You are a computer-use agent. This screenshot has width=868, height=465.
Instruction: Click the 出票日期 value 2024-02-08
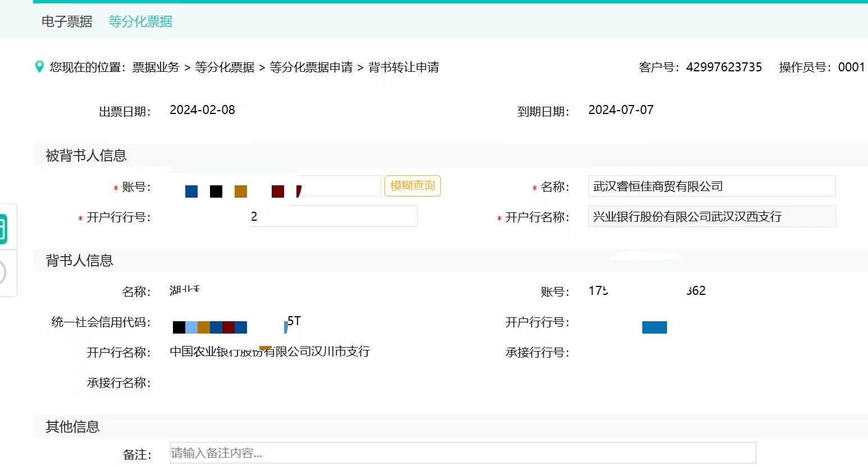click(202, 110)
